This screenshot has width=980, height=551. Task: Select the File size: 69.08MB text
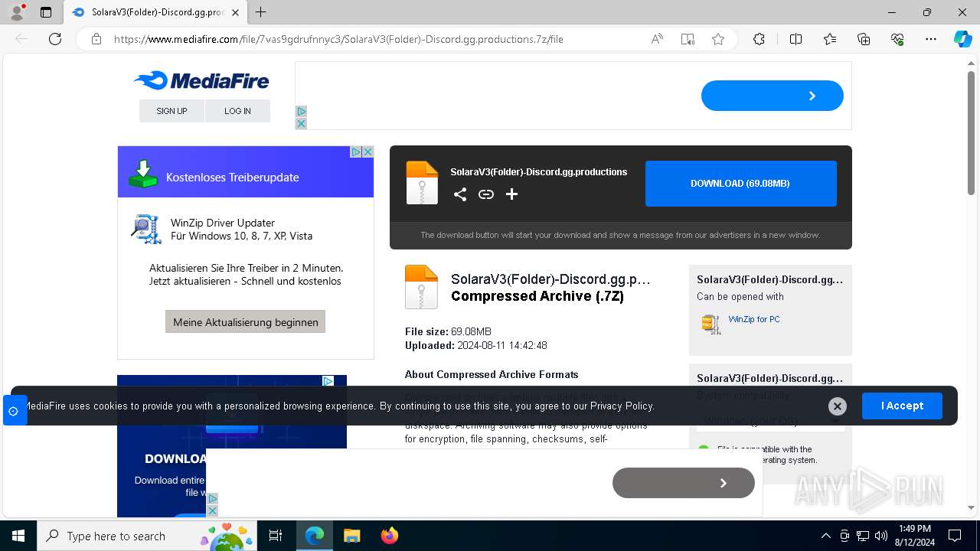[x=448, y=331]
